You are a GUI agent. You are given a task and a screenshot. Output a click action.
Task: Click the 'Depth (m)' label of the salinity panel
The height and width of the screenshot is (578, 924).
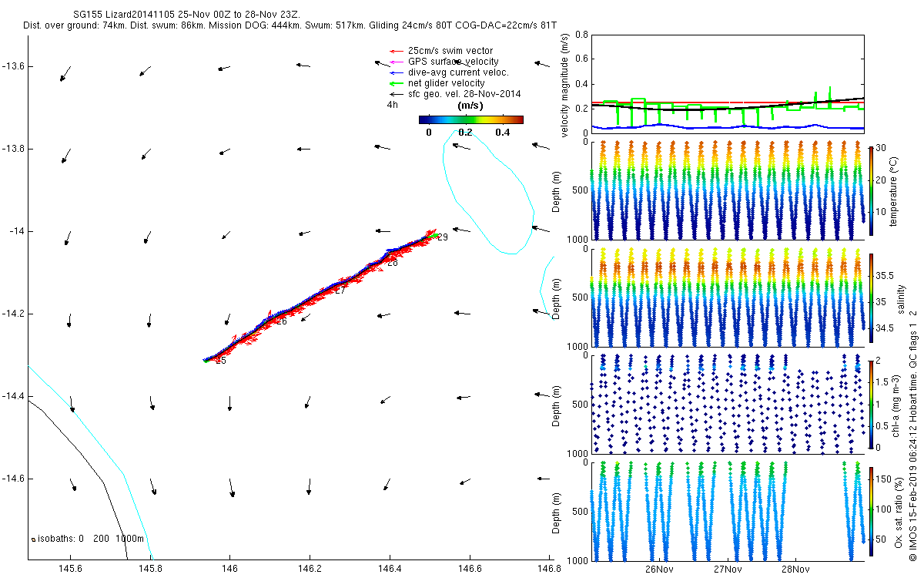point(556,297)
